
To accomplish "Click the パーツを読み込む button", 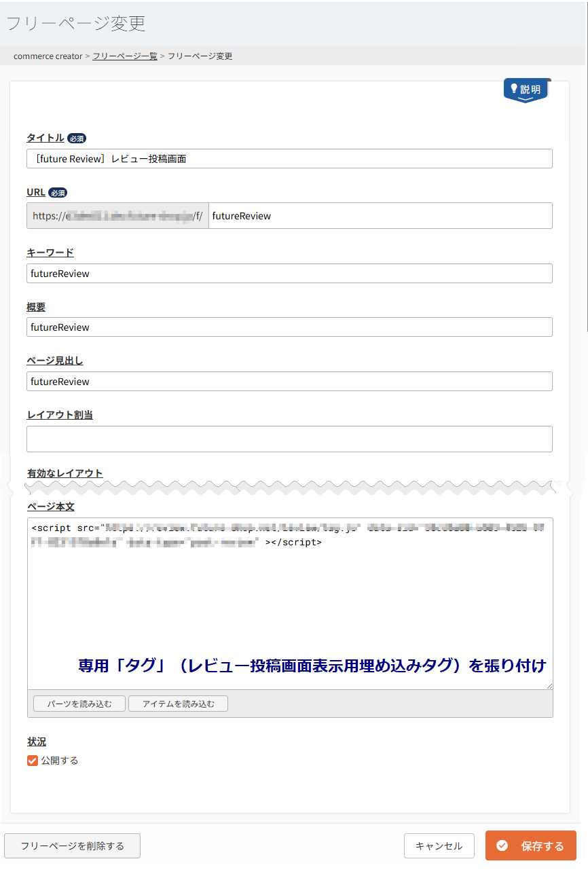I will pyautogui.click(x=79, y=704).
